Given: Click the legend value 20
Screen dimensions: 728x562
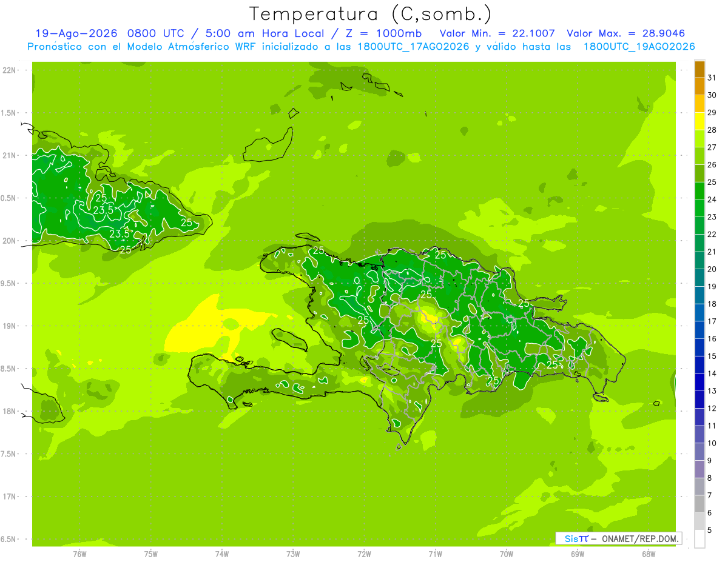Looking at the screenshot, I should [x=712, y=269].
